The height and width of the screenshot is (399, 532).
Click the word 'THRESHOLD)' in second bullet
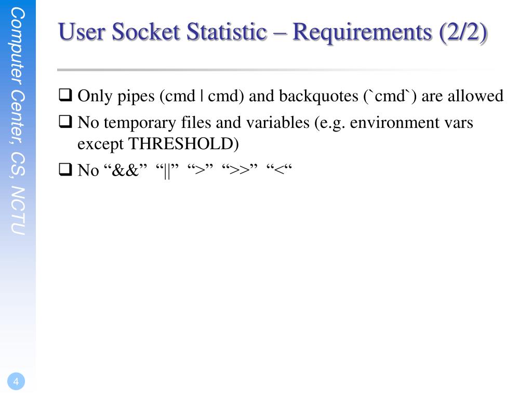(x=183, y=143)
